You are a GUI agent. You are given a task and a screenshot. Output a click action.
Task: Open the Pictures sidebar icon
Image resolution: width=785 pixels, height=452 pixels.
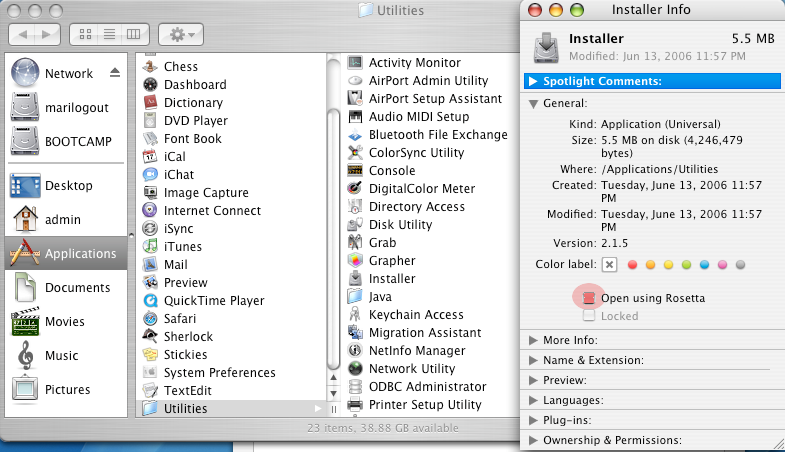(x=25, y=389)
